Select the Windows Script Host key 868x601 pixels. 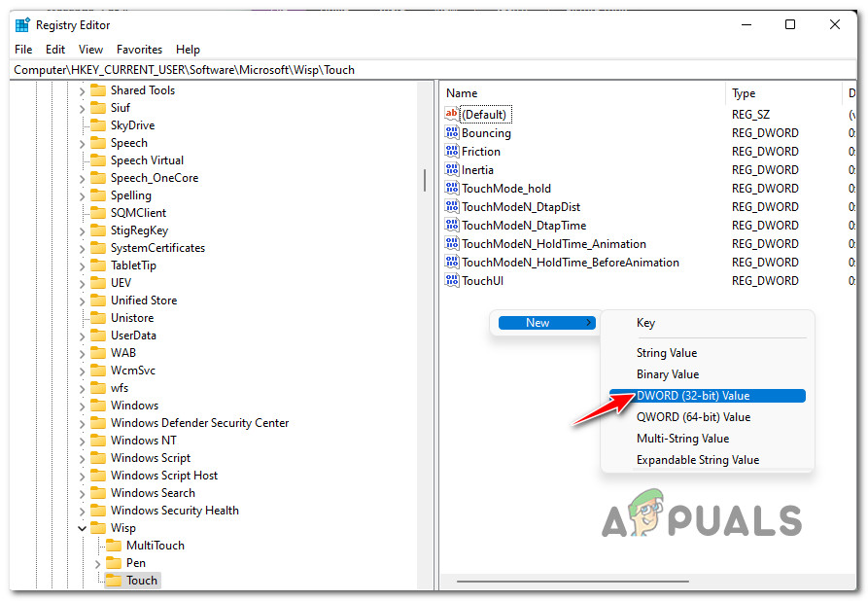click(164, 476)
